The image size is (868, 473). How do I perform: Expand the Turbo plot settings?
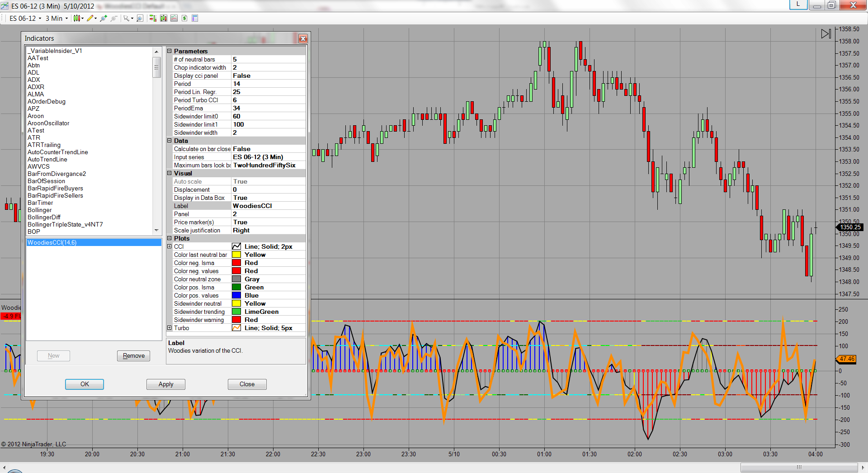170,328
